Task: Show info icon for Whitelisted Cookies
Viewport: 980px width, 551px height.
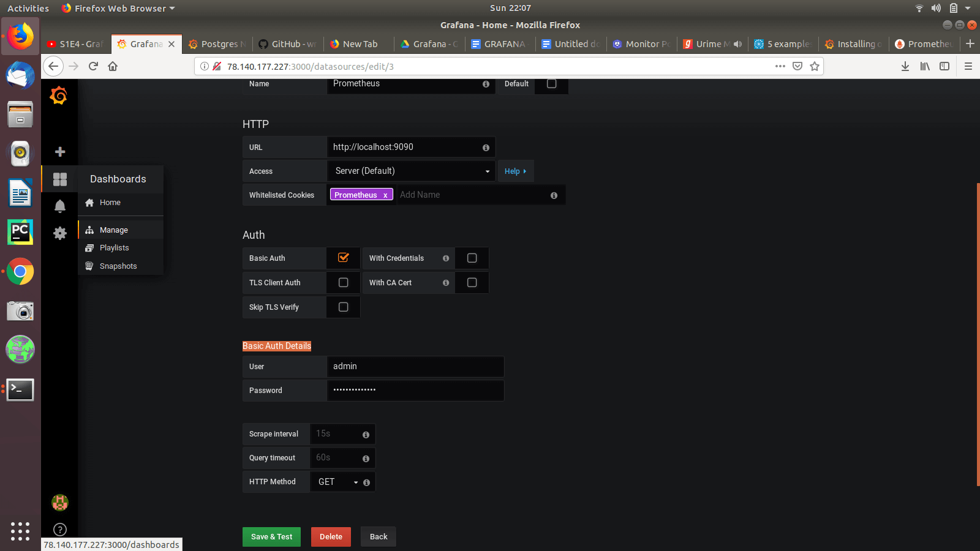Action: point(554,195)
